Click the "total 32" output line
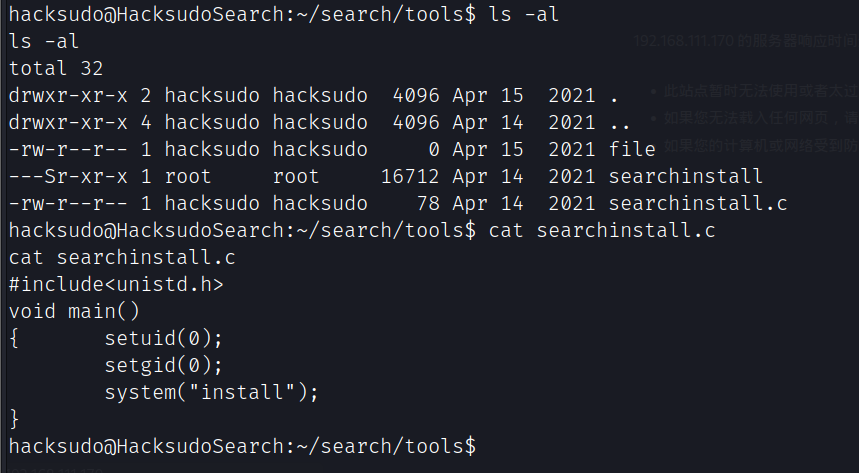The width and height of the screenshot is (859, 473). [x=56, y=69]
